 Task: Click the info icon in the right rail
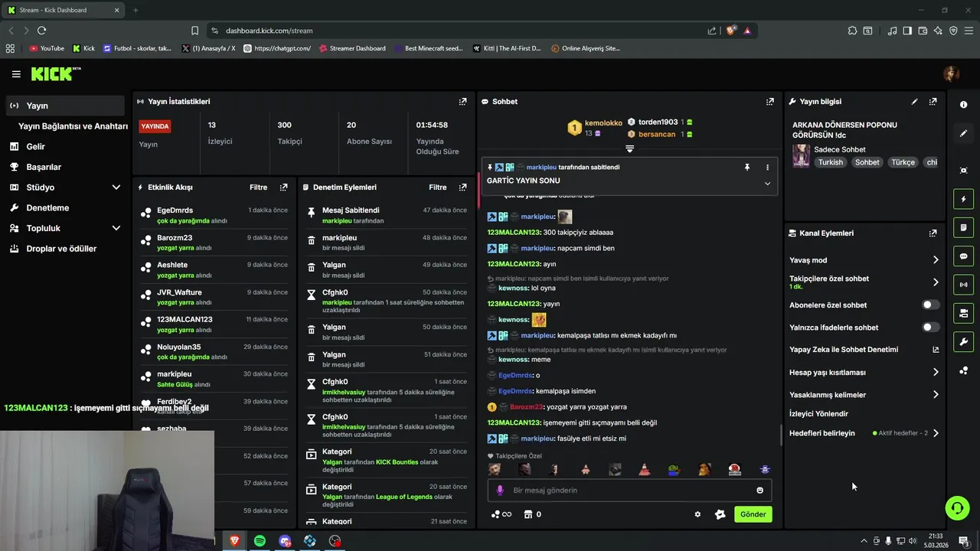point(963,104)
